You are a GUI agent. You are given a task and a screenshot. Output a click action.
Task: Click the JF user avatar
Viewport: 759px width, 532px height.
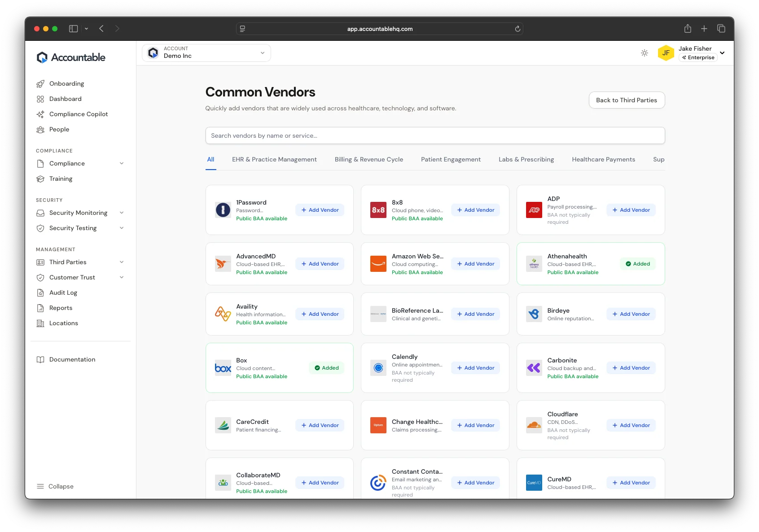[x=666, y=53]
